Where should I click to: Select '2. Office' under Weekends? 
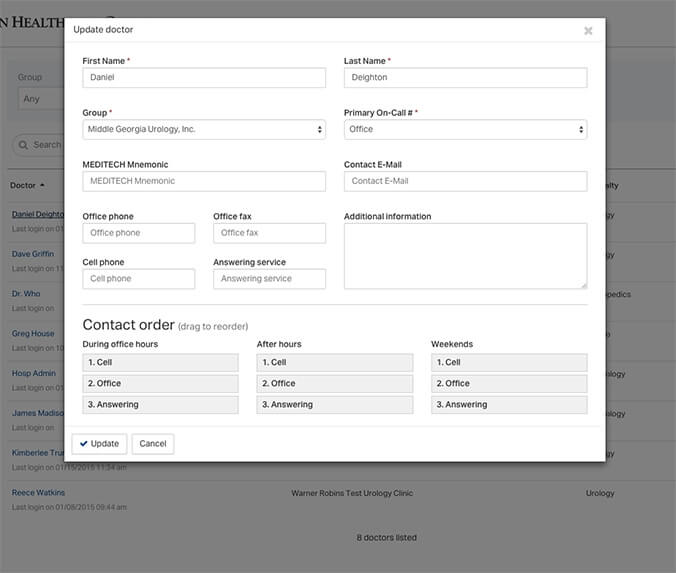point(509,383)
